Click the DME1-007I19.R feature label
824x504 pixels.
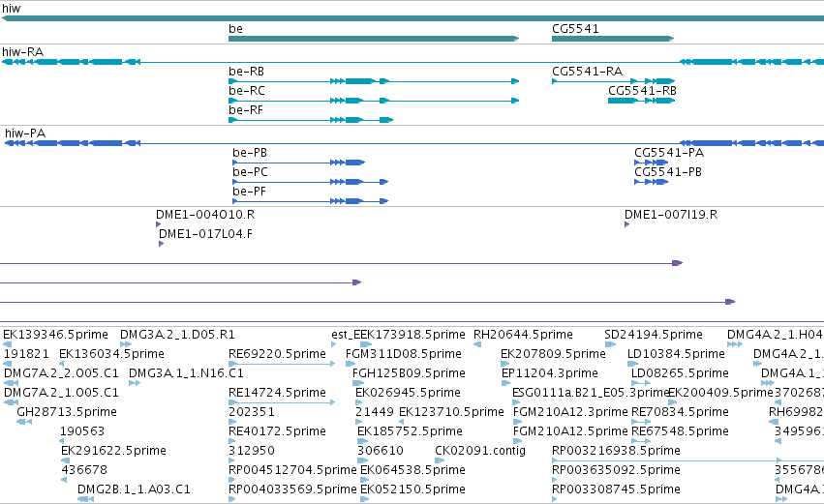click(x=671, y=215)
